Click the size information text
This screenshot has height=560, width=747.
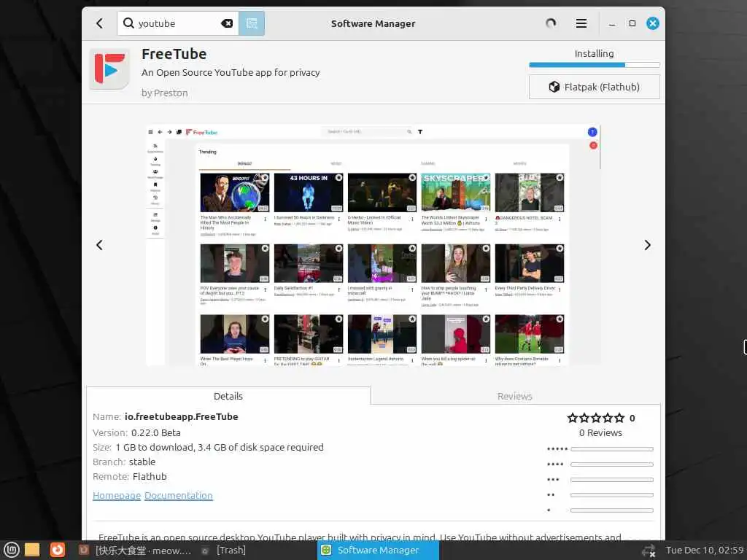[208, 447]
